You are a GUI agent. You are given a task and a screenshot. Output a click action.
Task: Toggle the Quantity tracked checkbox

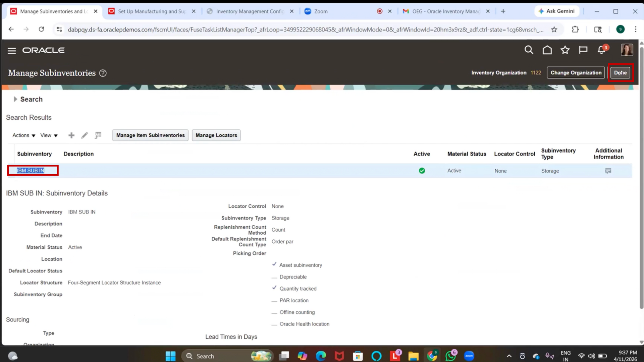coord(274,288)
